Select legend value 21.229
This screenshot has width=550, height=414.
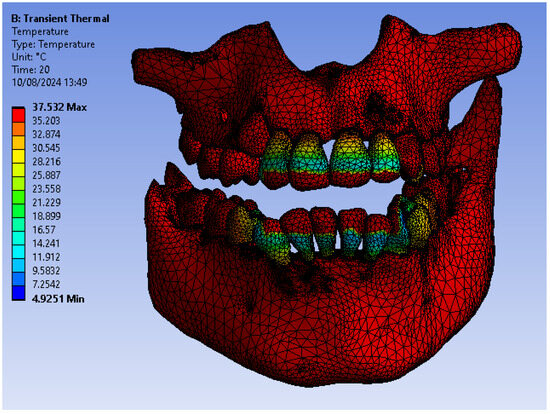(x=46, y=202)
